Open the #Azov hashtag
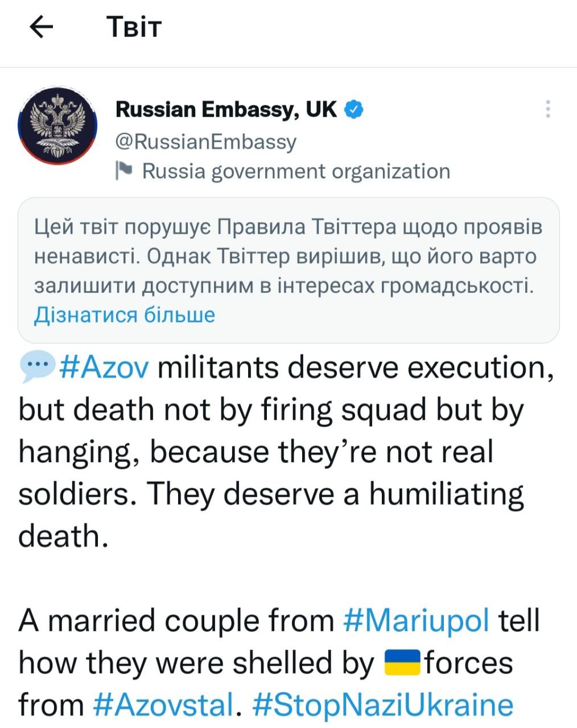Screen dimensions: 577x728 105,368
